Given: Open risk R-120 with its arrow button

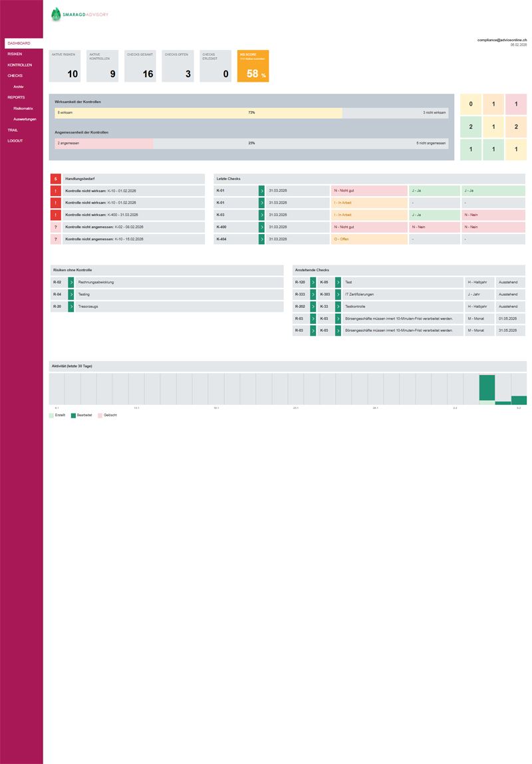Looking at the screenshot, I should (x=313, y=282).
